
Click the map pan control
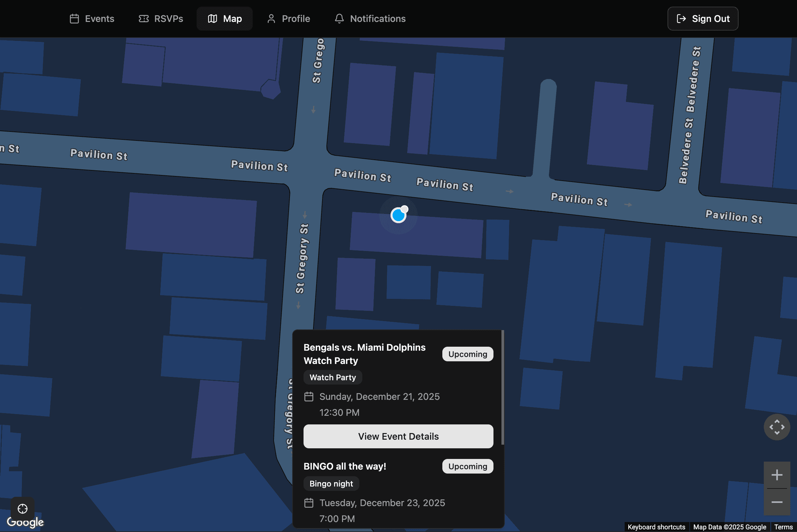click(x=777, y=427)
